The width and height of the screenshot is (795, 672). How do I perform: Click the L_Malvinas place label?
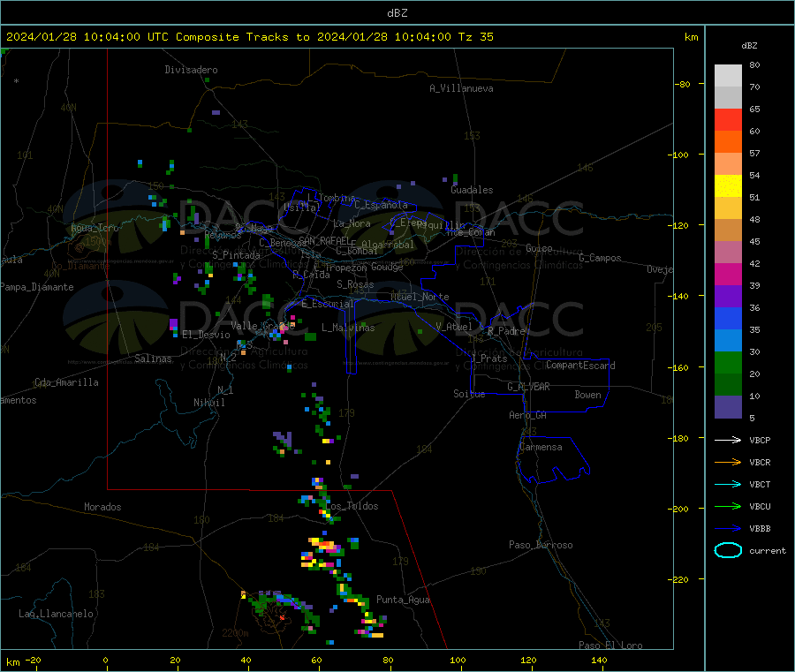[x=348, y=328]
